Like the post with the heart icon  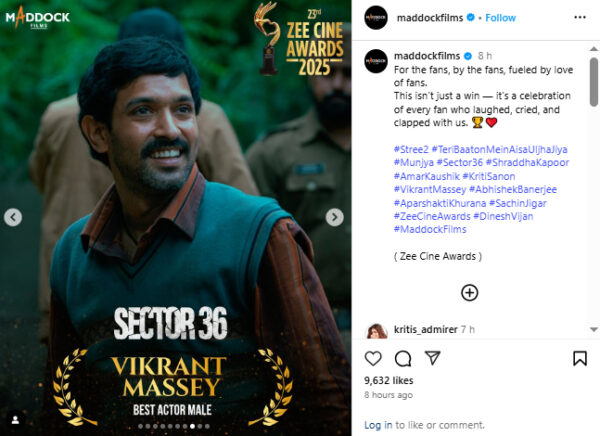pos(373,358)
